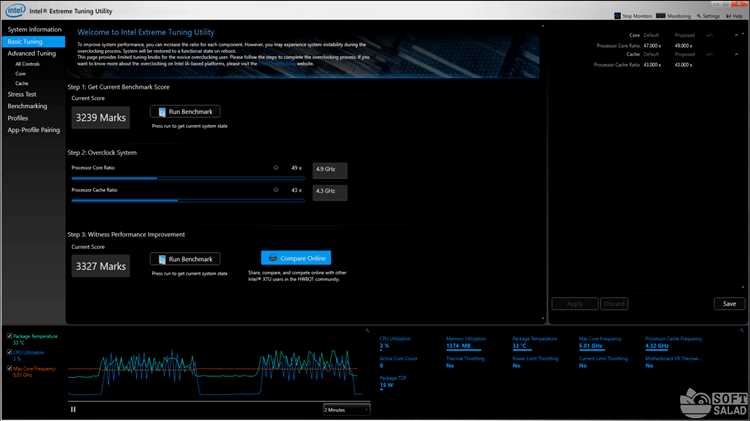
Task: Click info icon beside Processor Core Ratio
Action: pos(276,168)
